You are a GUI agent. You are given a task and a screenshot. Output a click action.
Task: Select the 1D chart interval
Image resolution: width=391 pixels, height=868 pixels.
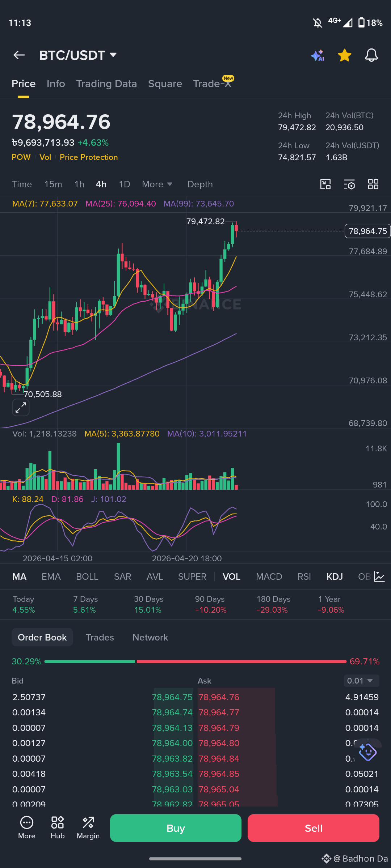coord(125,184)
